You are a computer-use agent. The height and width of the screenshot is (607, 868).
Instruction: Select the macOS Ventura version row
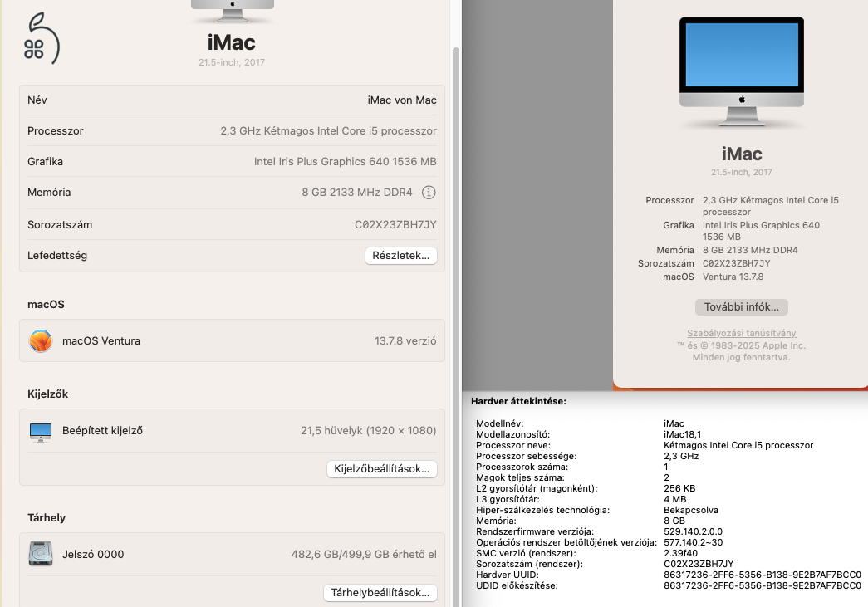click(231, 340)
